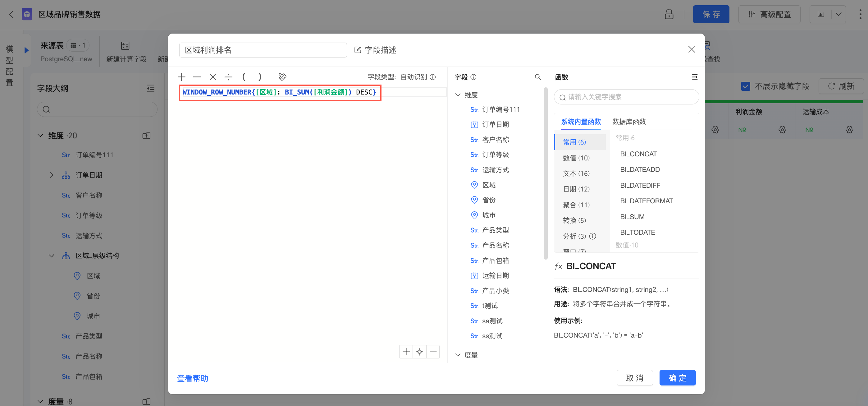The height and width of the screenshot is (406, 868).
Task: Click field outline collapse icon
Action: (x=151, y=88)
